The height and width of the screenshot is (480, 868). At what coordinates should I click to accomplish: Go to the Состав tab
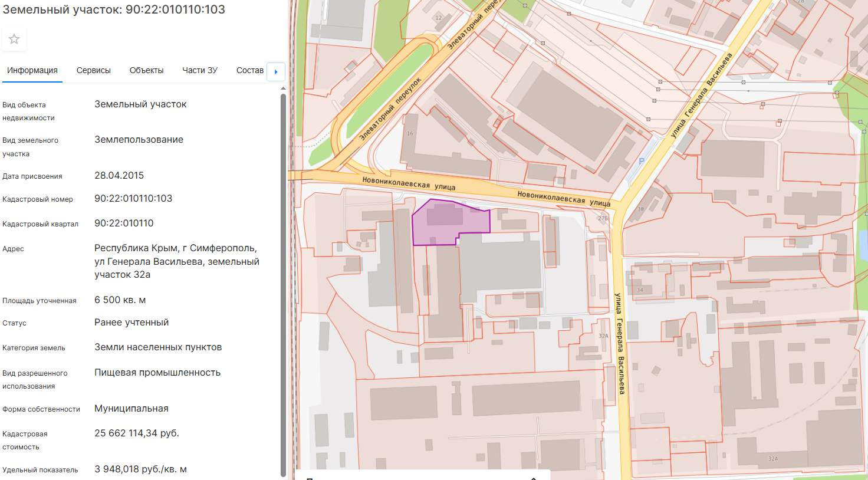coord(250,70)
